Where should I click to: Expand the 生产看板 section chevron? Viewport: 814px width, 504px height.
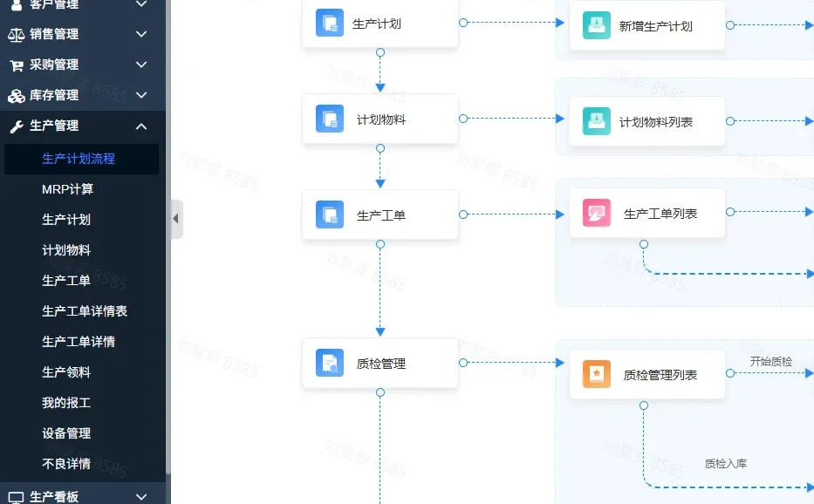(x=142, y=497)
